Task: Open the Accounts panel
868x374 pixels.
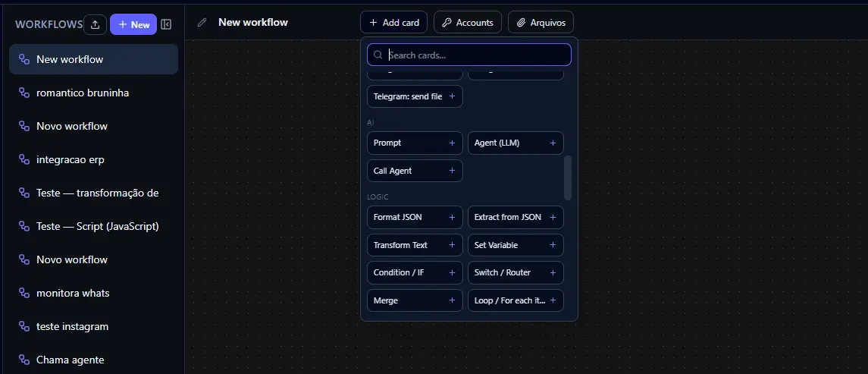Action: (468, 22)
